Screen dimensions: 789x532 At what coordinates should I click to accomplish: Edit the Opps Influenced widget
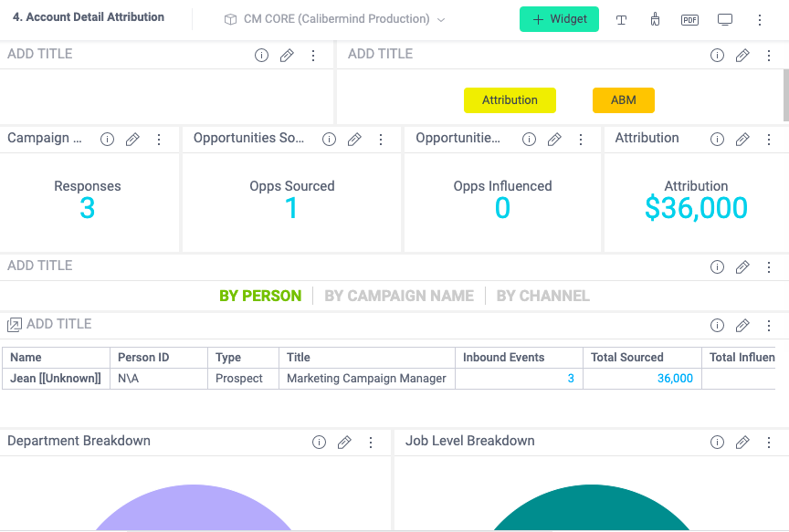(x=554, y=140)
